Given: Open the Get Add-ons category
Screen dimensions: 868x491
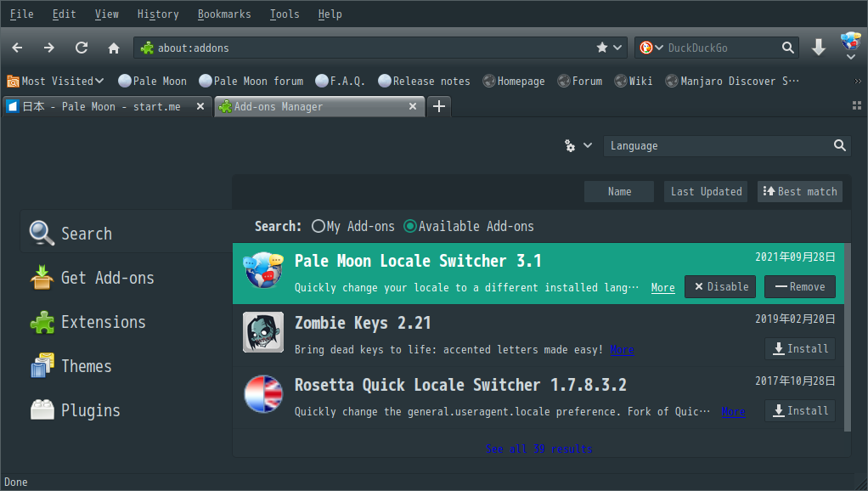Looking at the screenshot, I should pyautogui.click(x=127, y=278).
